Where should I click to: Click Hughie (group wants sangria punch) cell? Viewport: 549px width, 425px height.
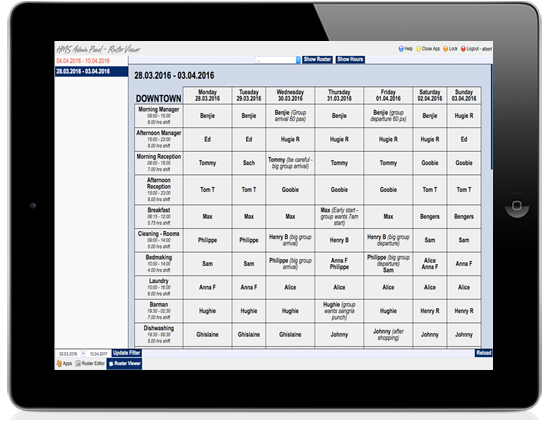pos(339,311)
